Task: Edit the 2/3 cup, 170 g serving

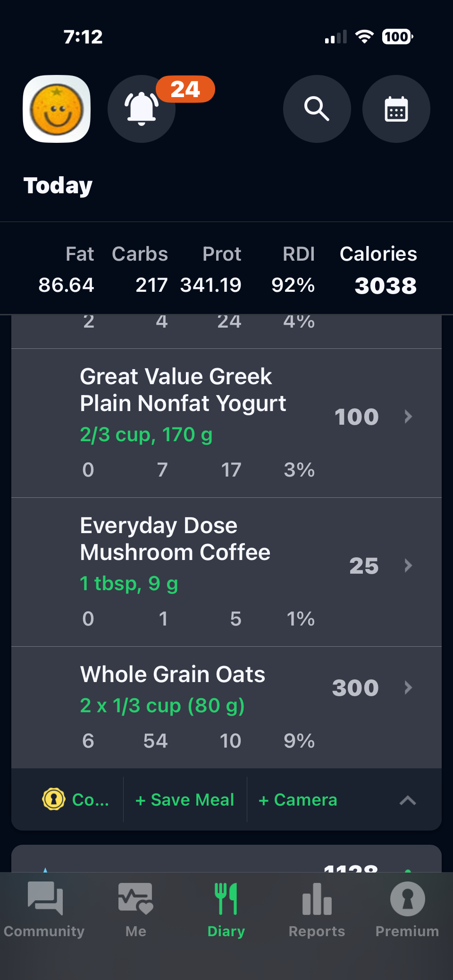Action: point(146,435)
